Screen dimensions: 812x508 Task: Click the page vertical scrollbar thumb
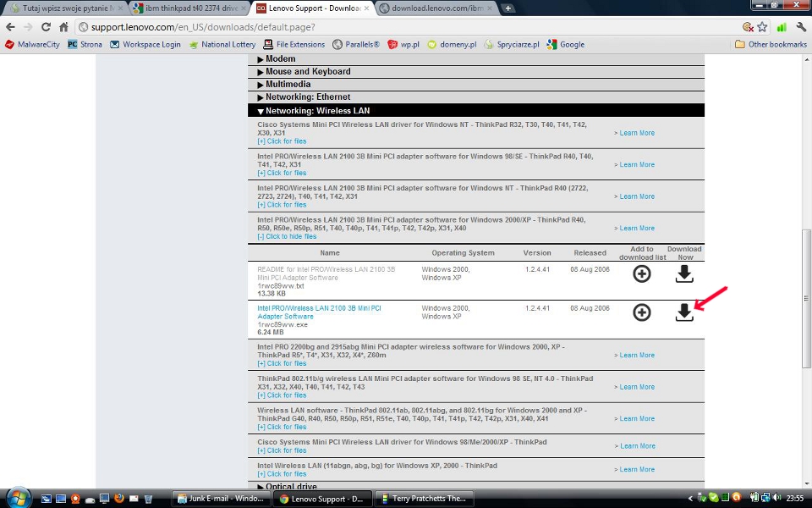coord(806,299)
